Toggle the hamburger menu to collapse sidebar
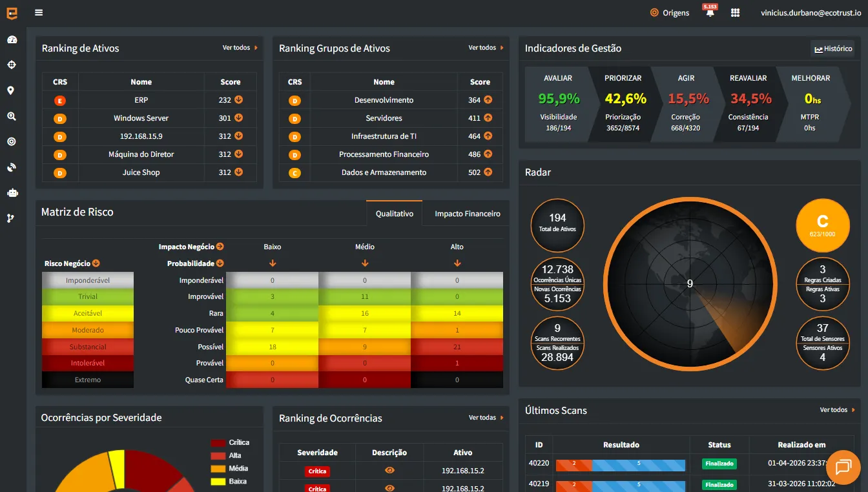Image resolution: width=868 pixels, height=492 pixels. [x=39, y=13]
